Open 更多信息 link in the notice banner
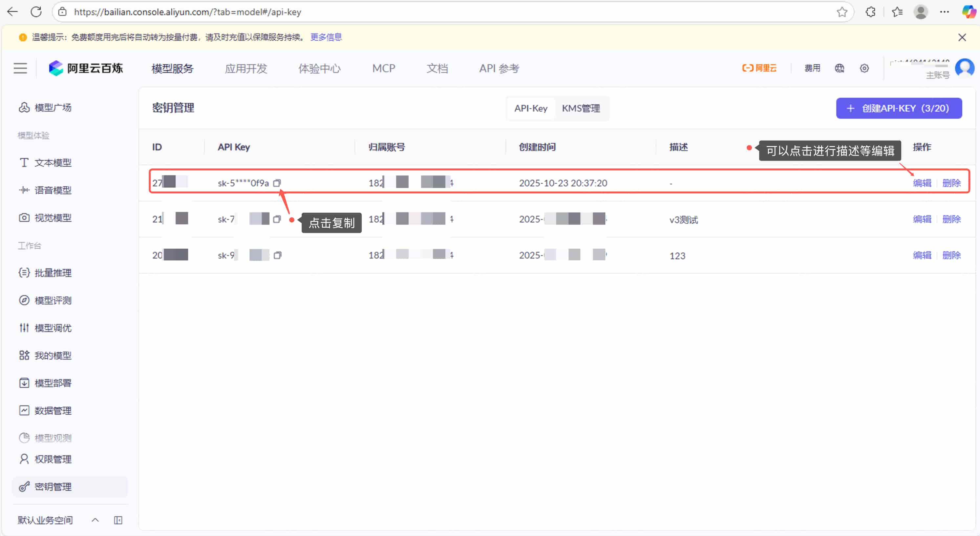This screenshot has width=980, height=536. pos(326,37)
